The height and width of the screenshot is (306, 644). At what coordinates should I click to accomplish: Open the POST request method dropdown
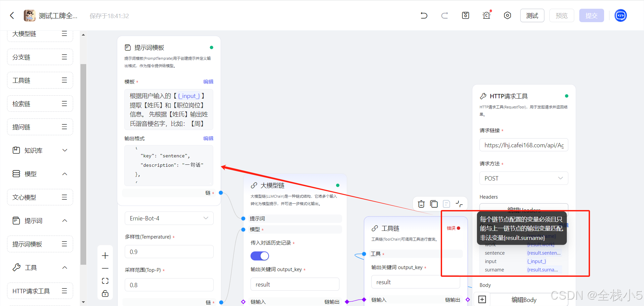pyautogui.click(x=524, y=178)
